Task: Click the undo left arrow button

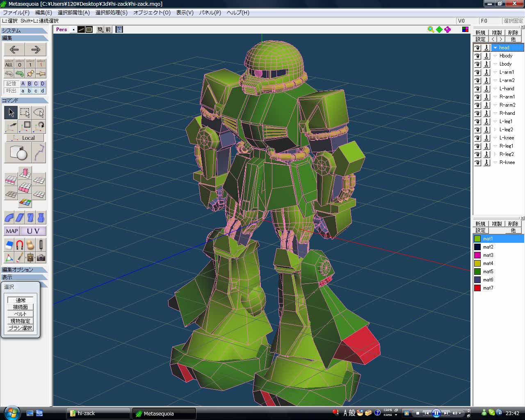Action: point(14,50)
